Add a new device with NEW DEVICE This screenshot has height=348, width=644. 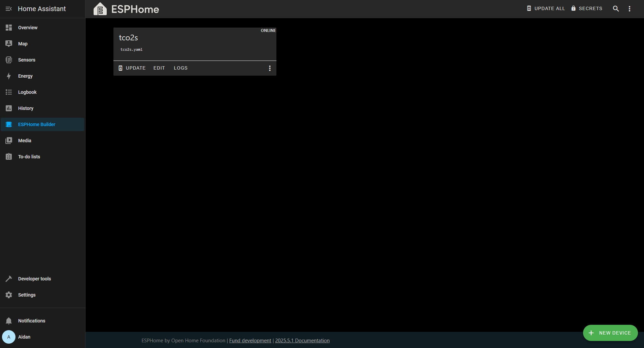click(610, 333)
